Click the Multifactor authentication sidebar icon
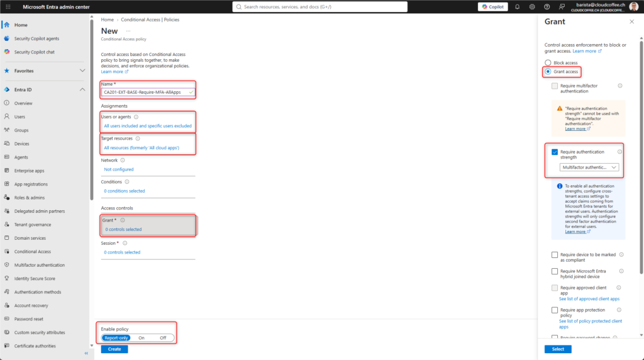Viewport: 644px width, 360px height. 6,265
